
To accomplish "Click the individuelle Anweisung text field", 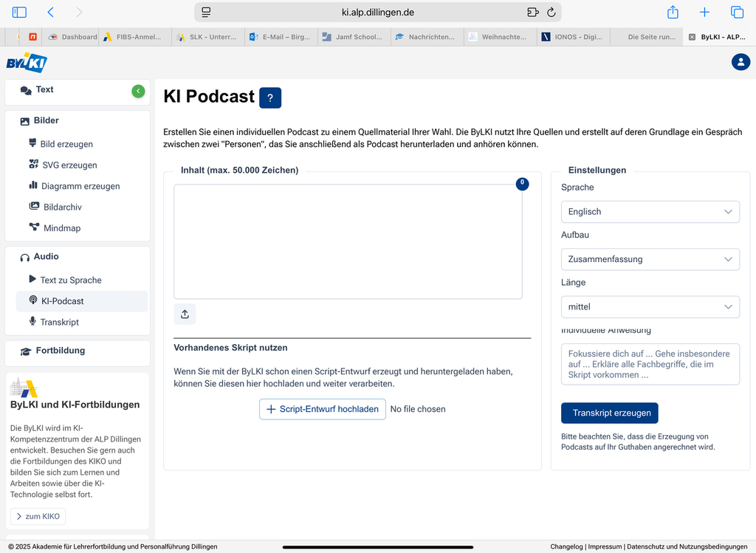I will point(650,364).
